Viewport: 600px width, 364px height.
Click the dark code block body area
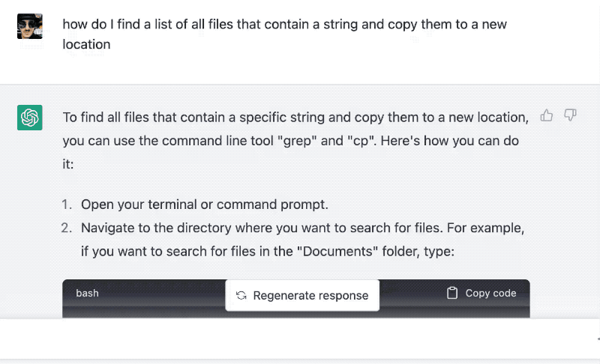point(296,312)
